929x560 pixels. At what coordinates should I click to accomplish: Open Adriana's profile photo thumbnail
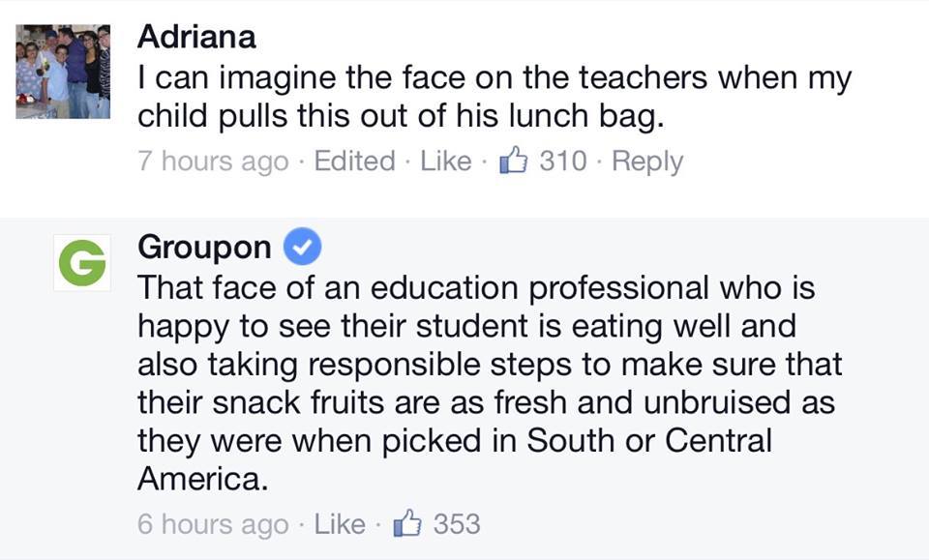click(63, 72)
